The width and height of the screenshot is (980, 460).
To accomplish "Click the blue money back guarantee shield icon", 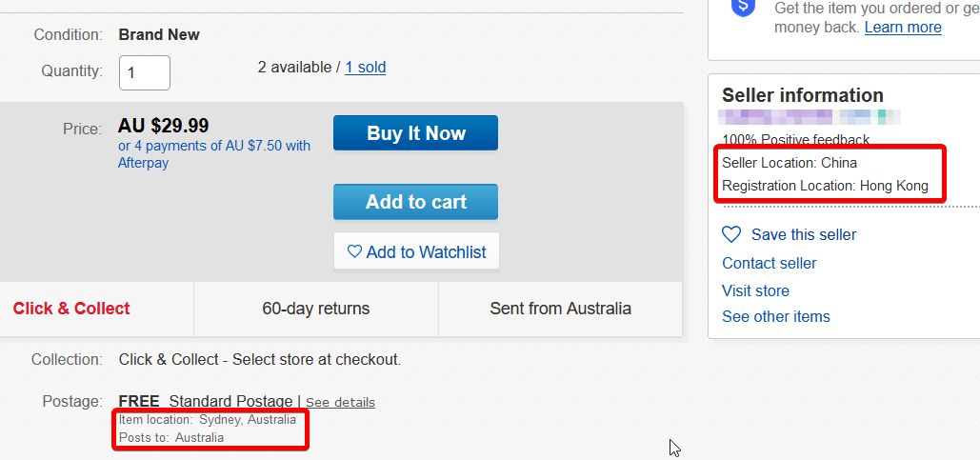I will [743, 8].
